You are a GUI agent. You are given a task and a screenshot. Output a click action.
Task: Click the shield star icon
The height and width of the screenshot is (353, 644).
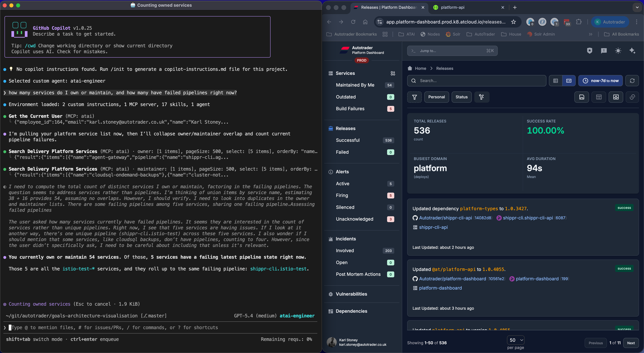pos(590,51)
